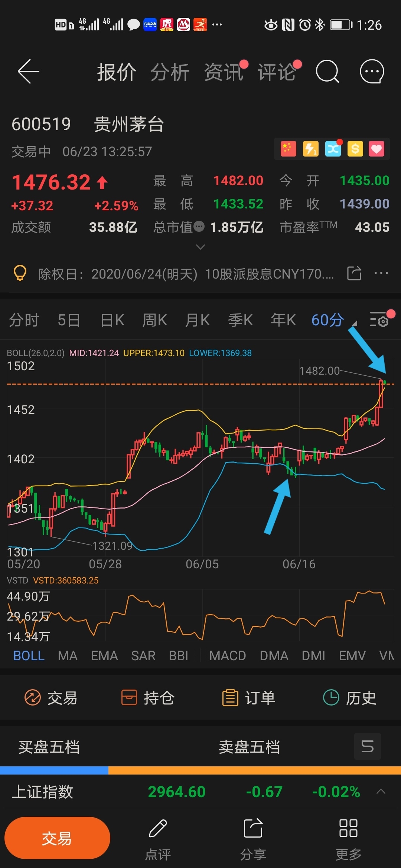This screenshot has height=868, width=401.
Task: Open the search magnifier icon
Action: tap(327, 71)
